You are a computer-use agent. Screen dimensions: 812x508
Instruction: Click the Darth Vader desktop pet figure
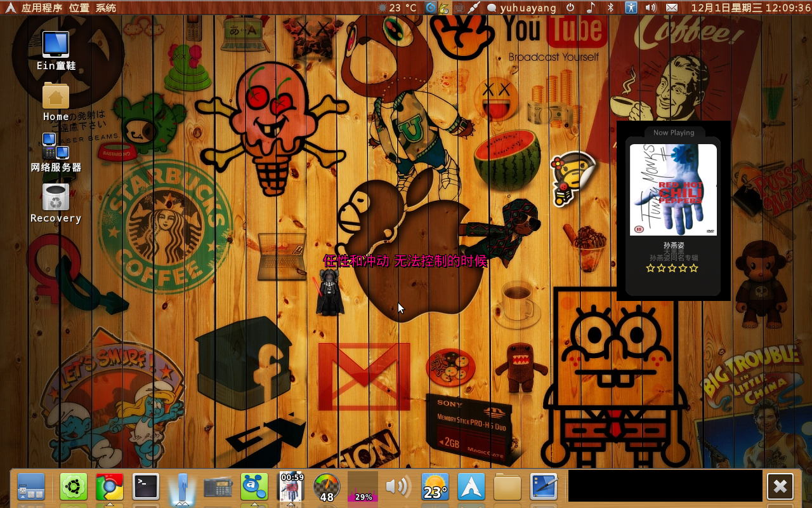330,292
